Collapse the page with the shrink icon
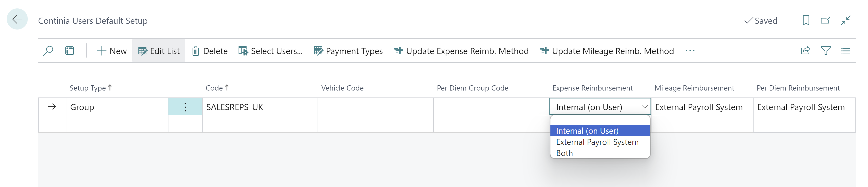Viewport: 868px width, 187px height. tap(845, 21)
